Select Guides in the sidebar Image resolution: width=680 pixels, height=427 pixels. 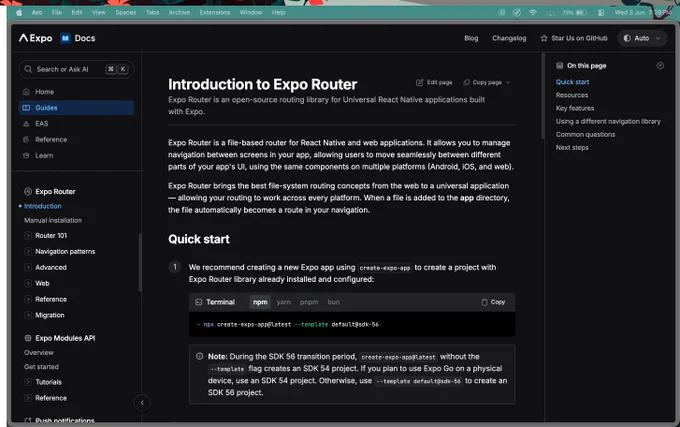click(76, 108)
